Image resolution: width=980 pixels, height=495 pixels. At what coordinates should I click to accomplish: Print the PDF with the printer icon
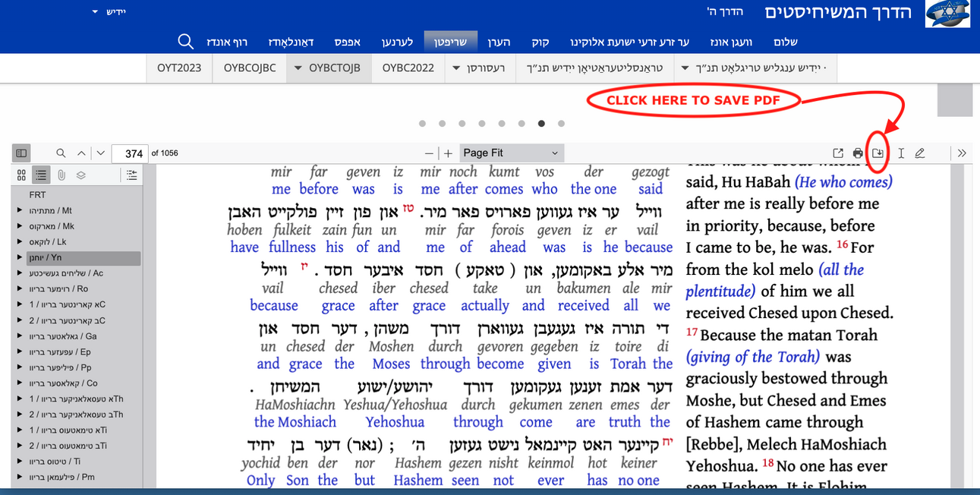coord(858,153)
